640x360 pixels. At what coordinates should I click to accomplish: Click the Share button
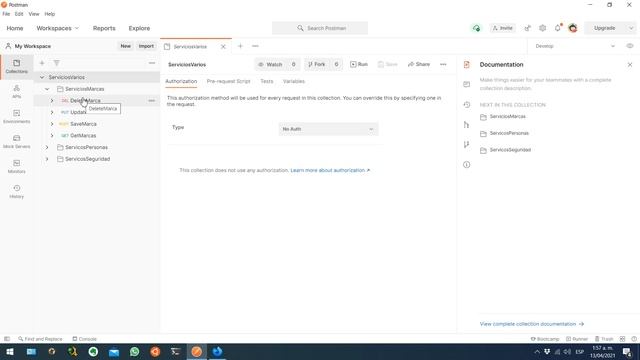pyautogui.click(x=419, y=64)
